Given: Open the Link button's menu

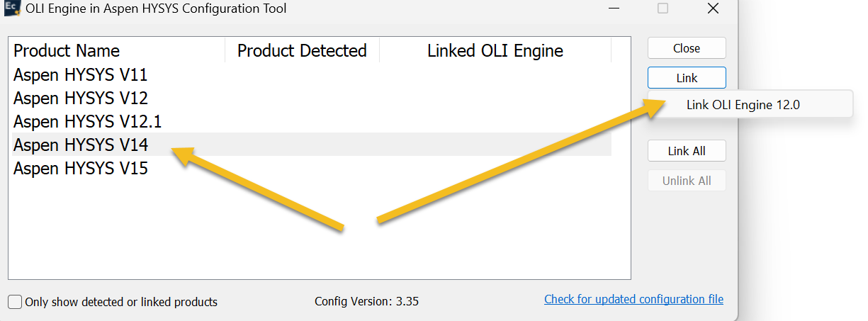Looking at the screenshot, I should pos(687,78).
